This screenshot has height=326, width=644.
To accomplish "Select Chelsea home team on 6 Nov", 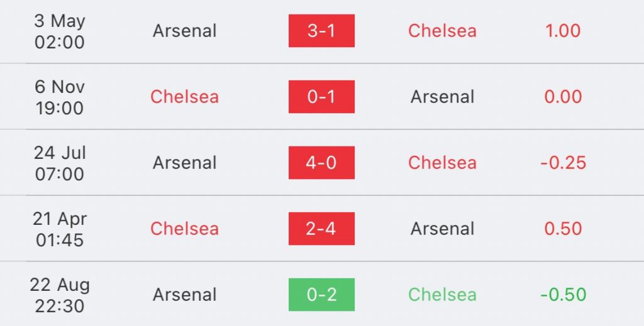I will [x=184, y=97].
